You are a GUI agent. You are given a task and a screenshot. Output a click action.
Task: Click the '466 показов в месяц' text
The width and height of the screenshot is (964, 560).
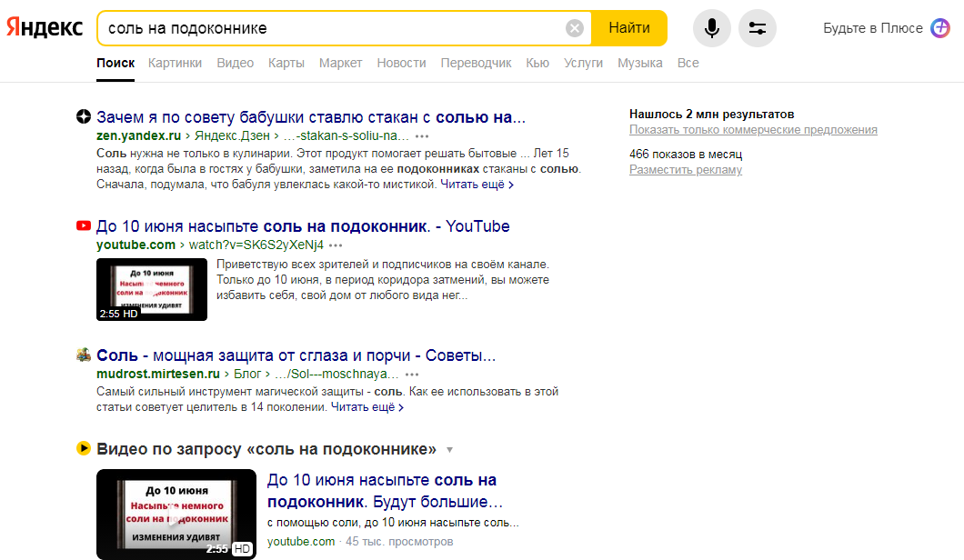[686, 155]
